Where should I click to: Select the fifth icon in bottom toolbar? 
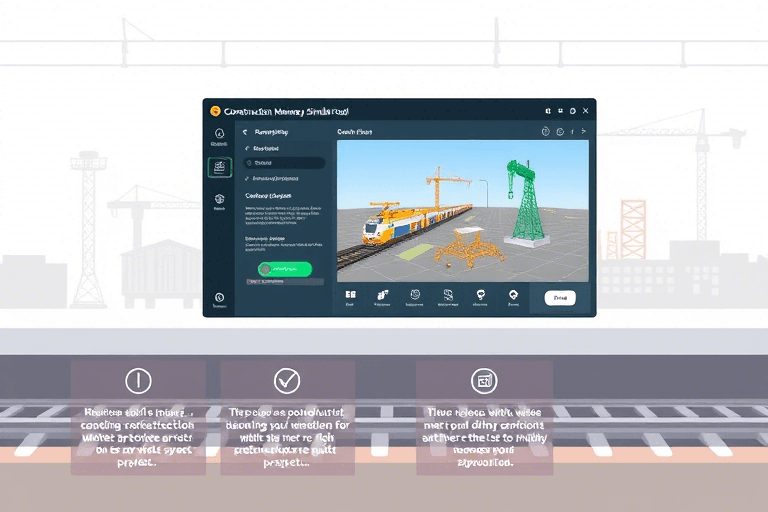(x=481, y=295)
